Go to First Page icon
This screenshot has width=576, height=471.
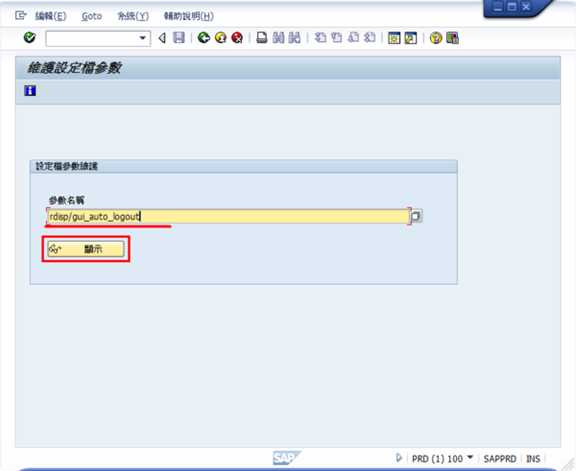[x=320, y=38]
